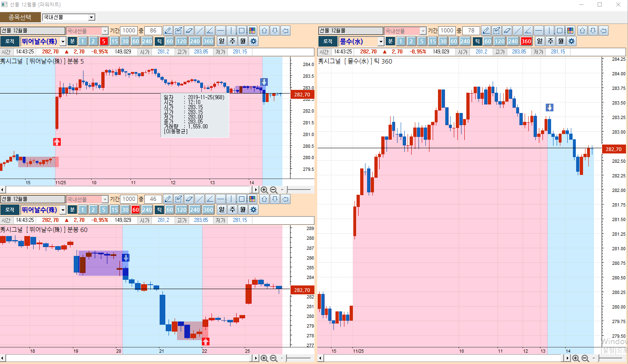
Task: Open the 뛰어날수(殊) logic dropdown in the 분봉 5 chart
Action: click(63, 42)
